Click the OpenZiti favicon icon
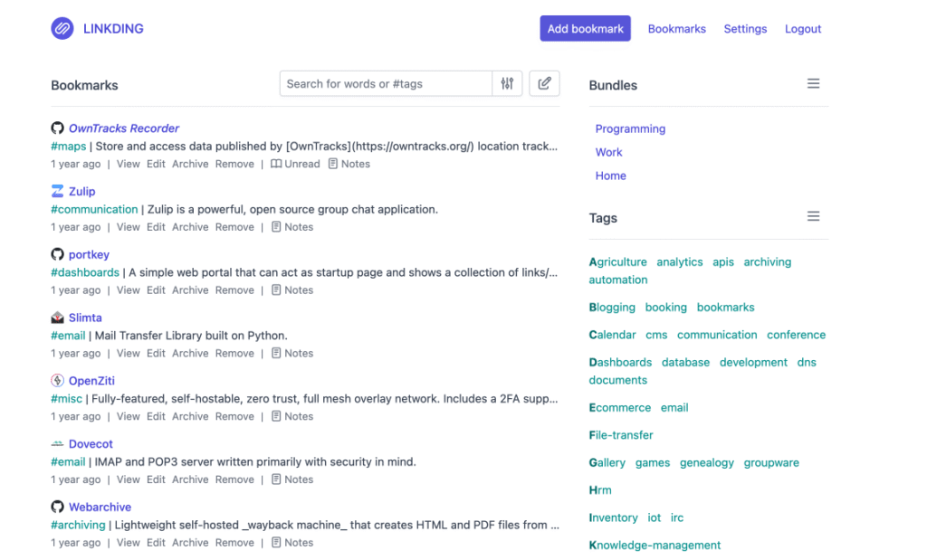Image resolution: width=927 pixels, height=560 pixels. [58, 381]
